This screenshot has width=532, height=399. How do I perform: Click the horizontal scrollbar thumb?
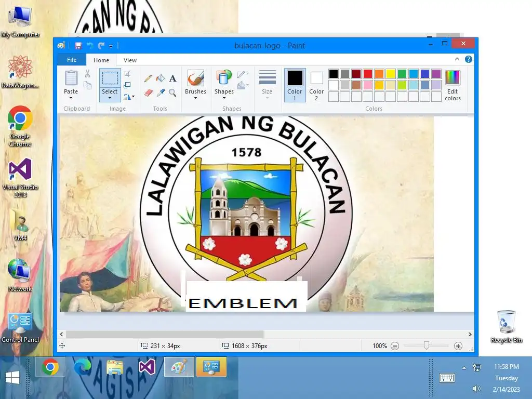pyautogui.click(x=165, y=335)
